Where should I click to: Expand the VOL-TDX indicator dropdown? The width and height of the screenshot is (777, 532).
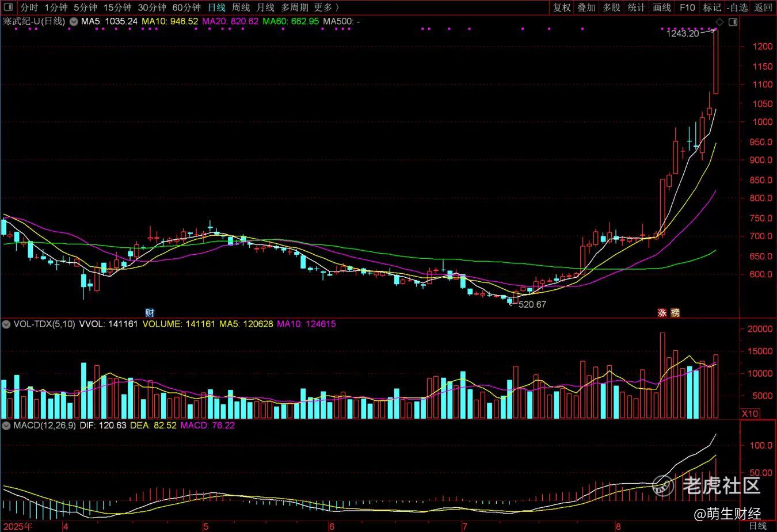pyautogui.click(x=6, y=324)
